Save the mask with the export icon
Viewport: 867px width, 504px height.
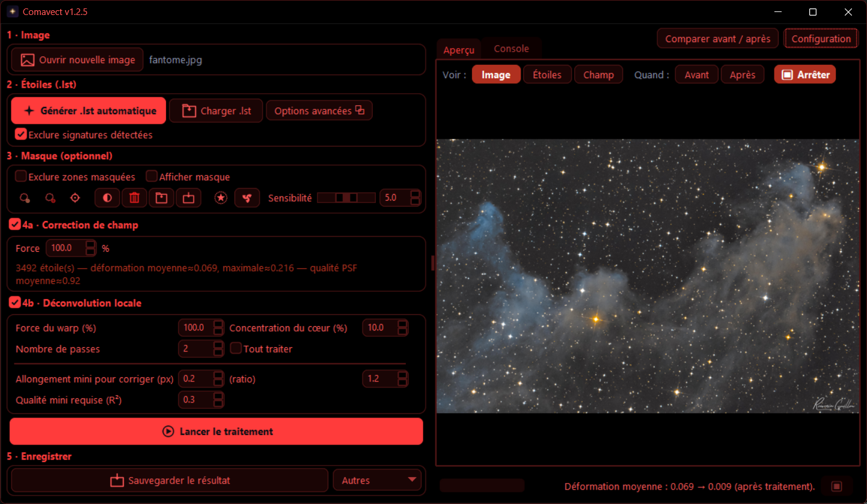pos(189,198)
